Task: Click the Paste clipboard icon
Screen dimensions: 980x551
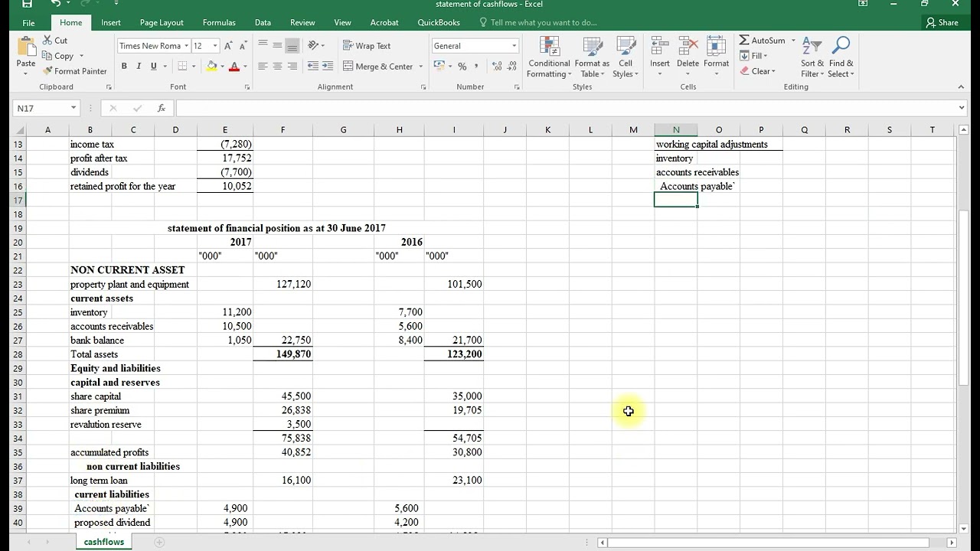Action: click(26, 47)
